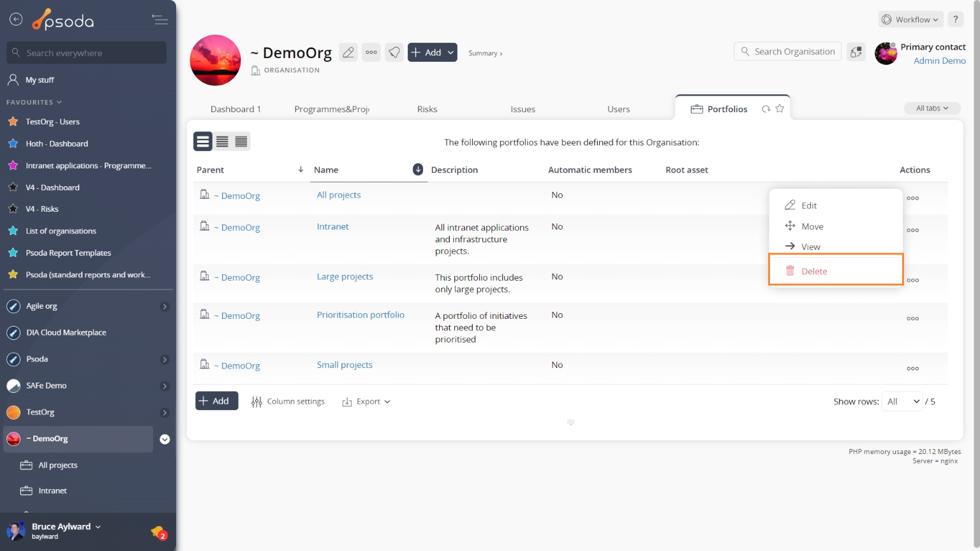Switch to the Risks tab
980x551 pixels.
[x=427, y=109]
